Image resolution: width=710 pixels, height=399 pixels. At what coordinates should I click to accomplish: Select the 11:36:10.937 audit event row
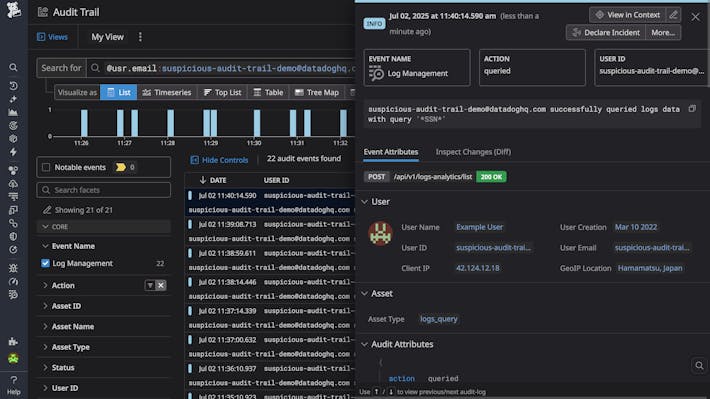pos(270,375)
